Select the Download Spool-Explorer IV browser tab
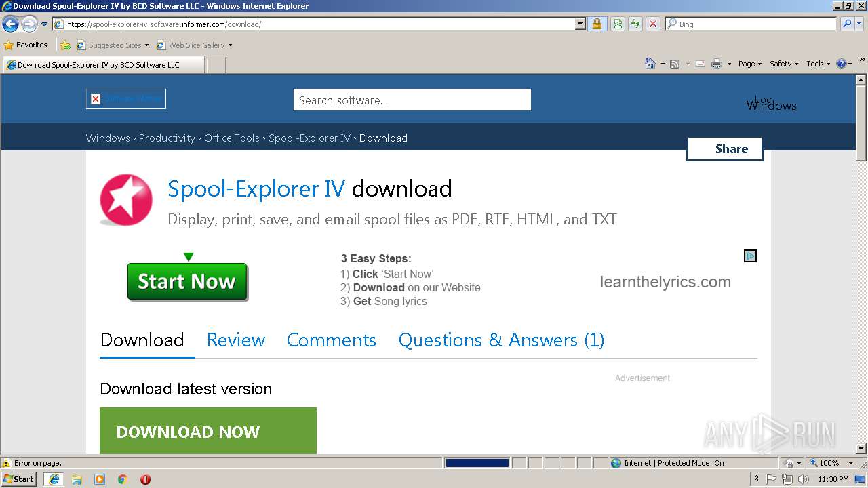Viewport: 868px width, 488px height. (x=103, y=65)
